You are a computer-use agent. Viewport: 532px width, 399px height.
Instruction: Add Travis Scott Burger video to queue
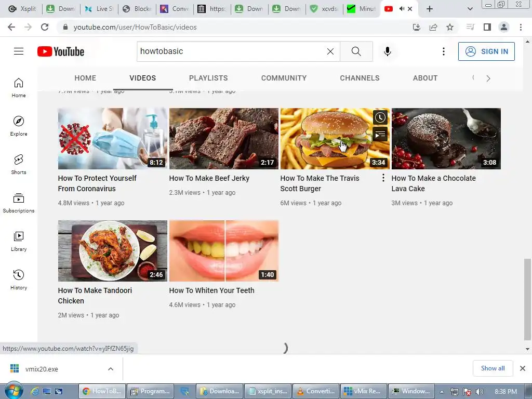(380, 135)
